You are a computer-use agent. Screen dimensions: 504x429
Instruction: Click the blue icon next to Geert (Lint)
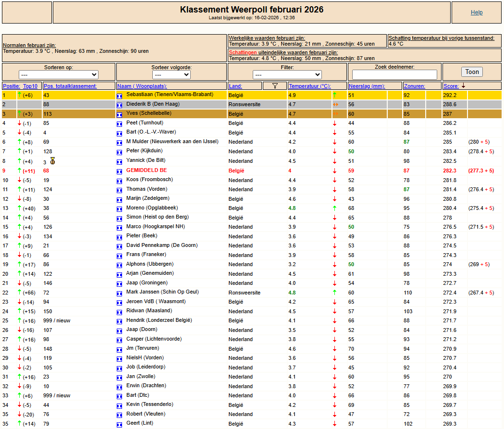tap(120, 424)
